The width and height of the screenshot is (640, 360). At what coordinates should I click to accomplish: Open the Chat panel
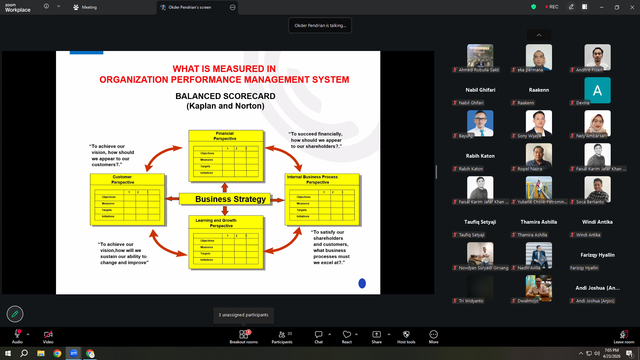pos(318,337)
